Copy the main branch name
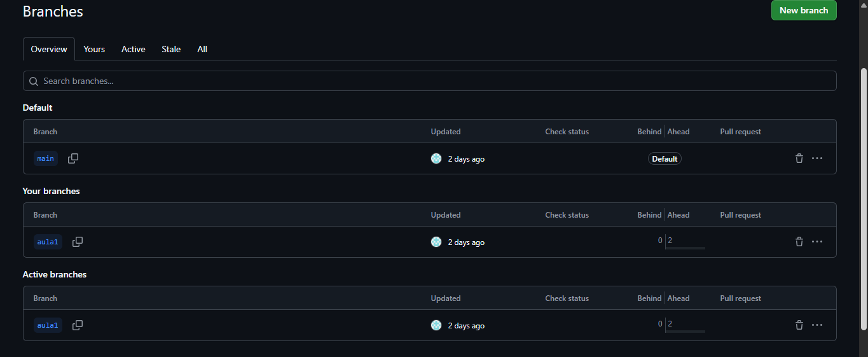Image resolution: width=868 pixels, height=357 pixels. tap(73, 158)
